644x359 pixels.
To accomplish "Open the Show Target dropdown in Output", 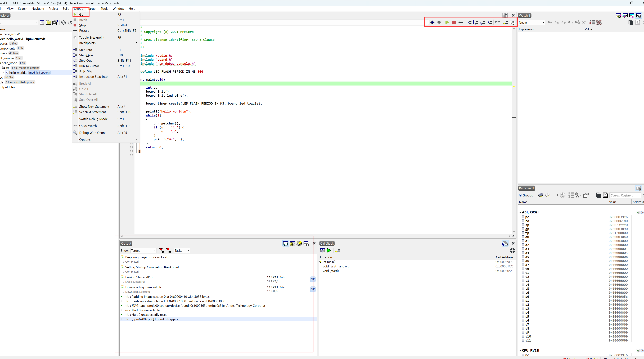I will pos(143,250).
